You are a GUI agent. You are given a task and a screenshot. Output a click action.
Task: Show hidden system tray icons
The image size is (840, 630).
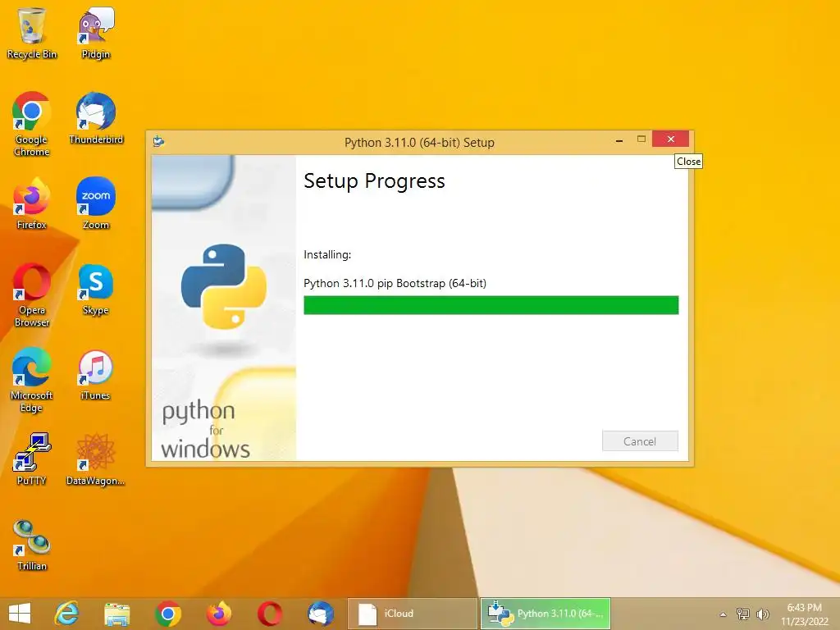[724, 614]
